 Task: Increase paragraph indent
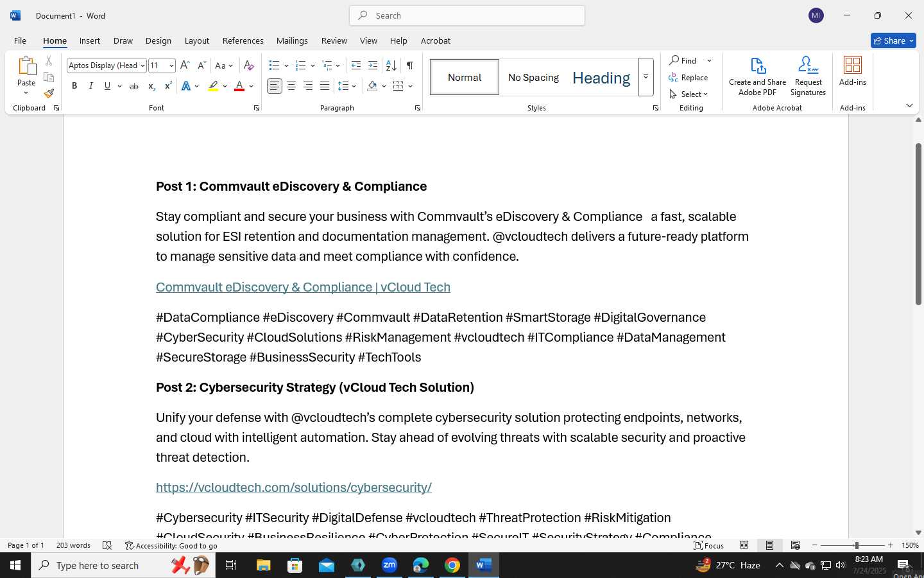click(x=373, y=66)
